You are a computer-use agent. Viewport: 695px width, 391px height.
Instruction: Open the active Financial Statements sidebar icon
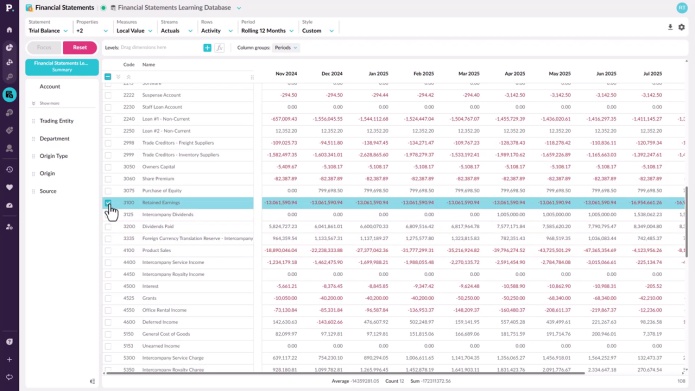point(9,94)
